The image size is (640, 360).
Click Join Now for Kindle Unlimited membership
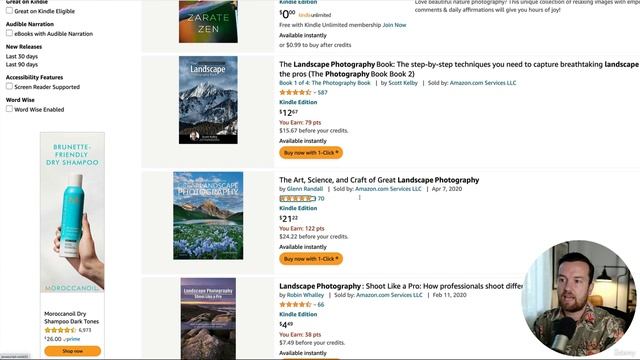(394, 25)
